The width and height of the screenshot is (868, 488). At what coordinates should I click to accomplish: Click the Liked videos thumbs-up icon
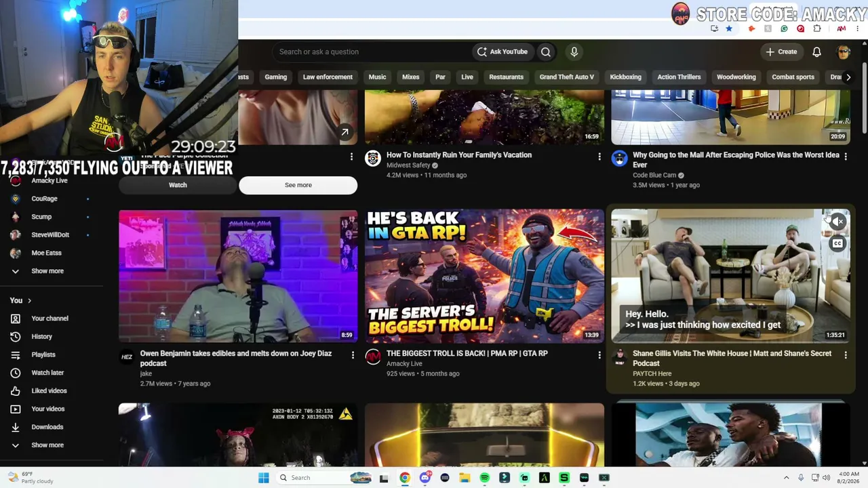[16, 390]
